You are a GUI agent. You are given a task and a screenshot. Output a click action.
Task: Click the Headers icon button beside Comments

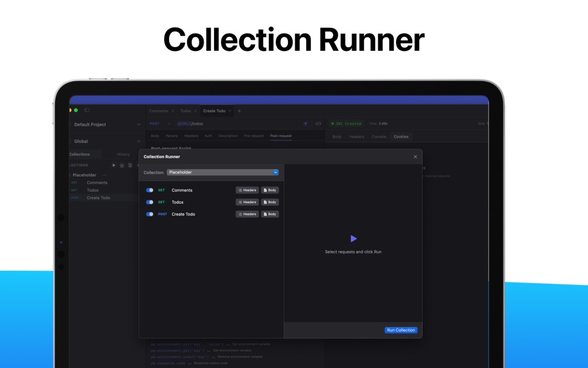tap(247, 190)
